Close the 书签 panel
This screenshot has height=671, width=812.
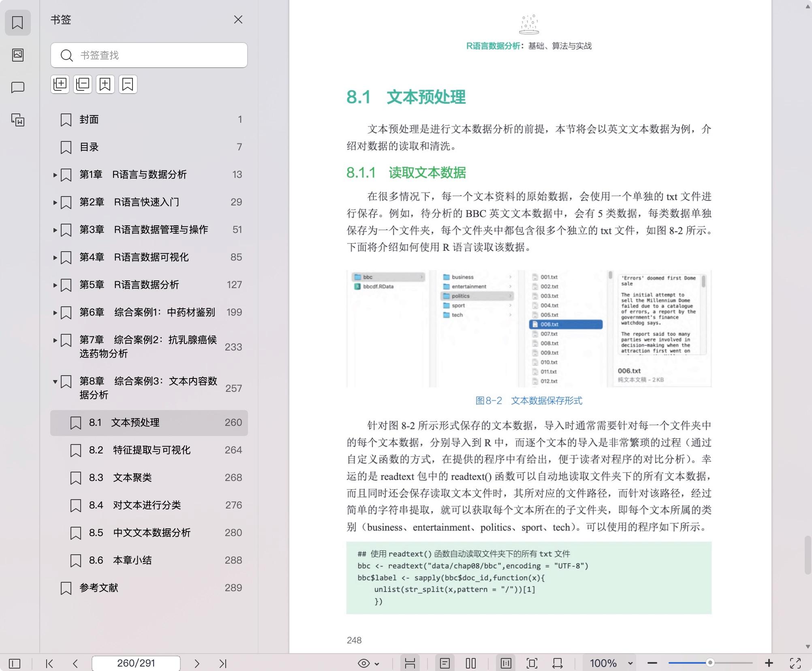pyautogui.click(x=238, y=19)
